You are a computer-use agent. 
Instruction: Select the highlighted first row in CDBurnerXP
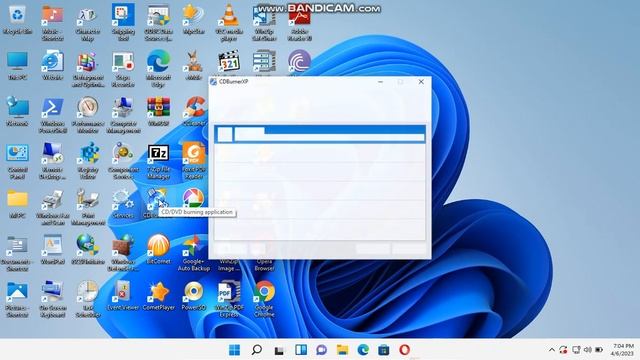tap(320, 134)
